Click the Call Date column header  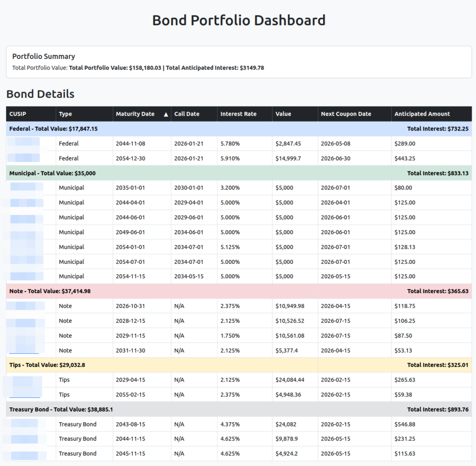187,114
